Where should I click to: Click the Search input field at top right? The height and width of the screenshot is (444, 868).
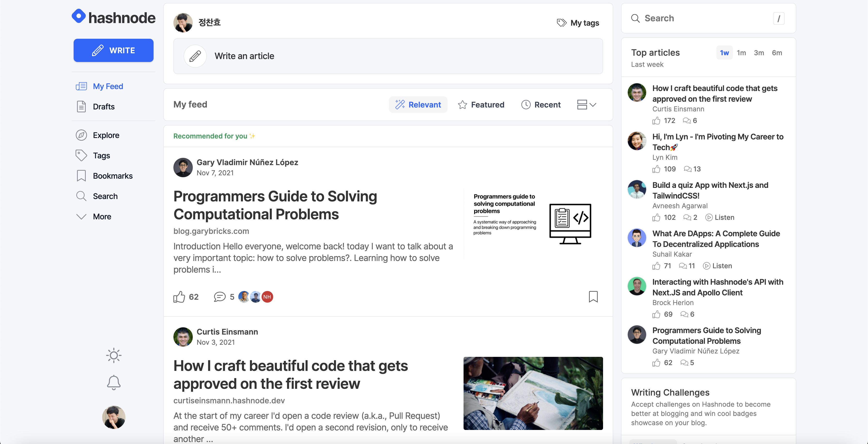(x=704, y=18)
